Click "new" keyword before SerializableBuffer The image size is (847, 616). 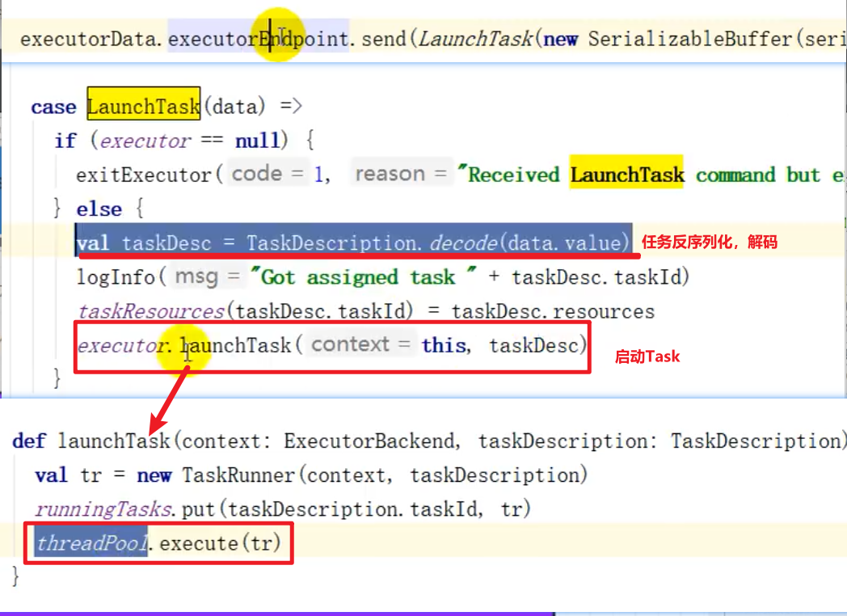coord(561,39)
